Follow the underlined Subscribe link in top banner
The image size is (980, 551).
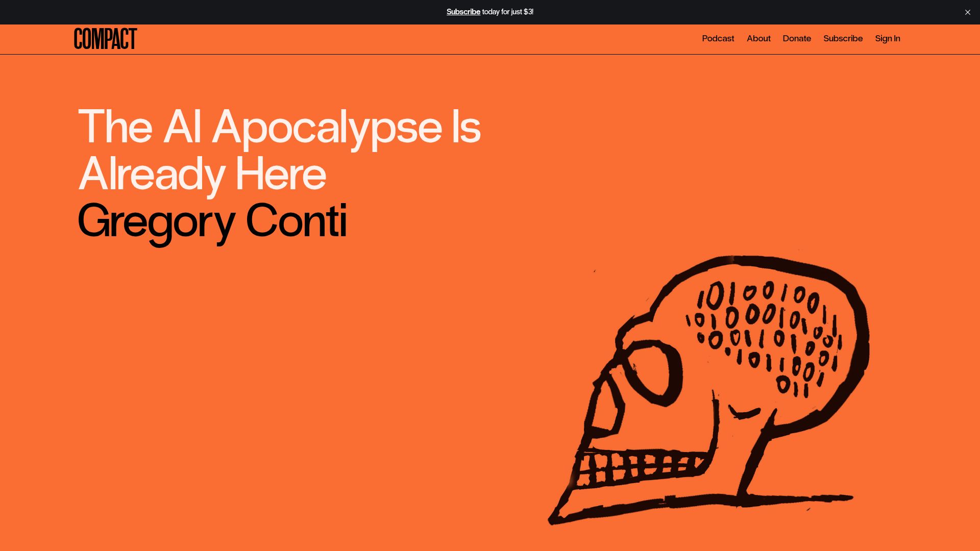pos(463,12)
